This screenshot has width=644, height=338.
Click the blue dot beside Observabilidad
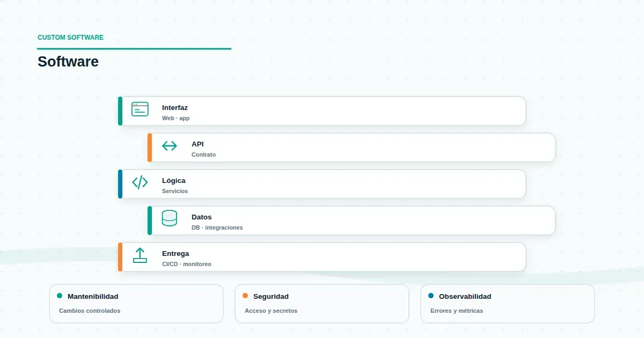[x=431, y=296]
